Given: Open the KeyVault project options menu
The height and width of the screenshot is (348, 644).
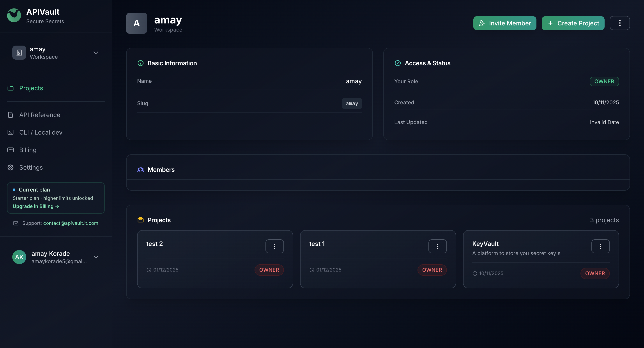Looking at the screenshot, I should [600, 246].
